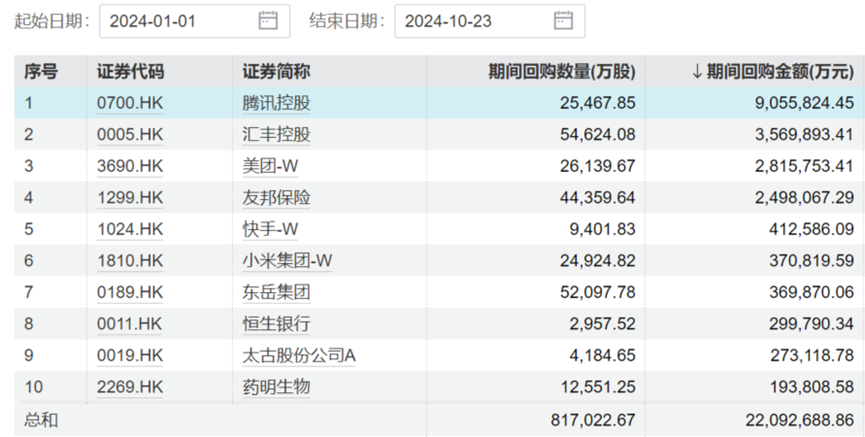865x437 pixels.
Task: Select buyback quantity cell 54,624.08
Action: point(597,135)
